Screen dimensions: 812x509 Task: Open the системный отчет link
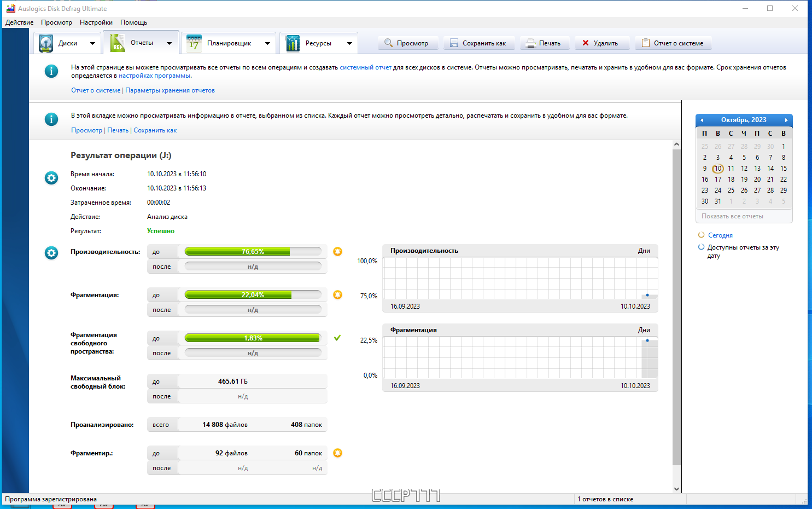click(x=365, y=67)
